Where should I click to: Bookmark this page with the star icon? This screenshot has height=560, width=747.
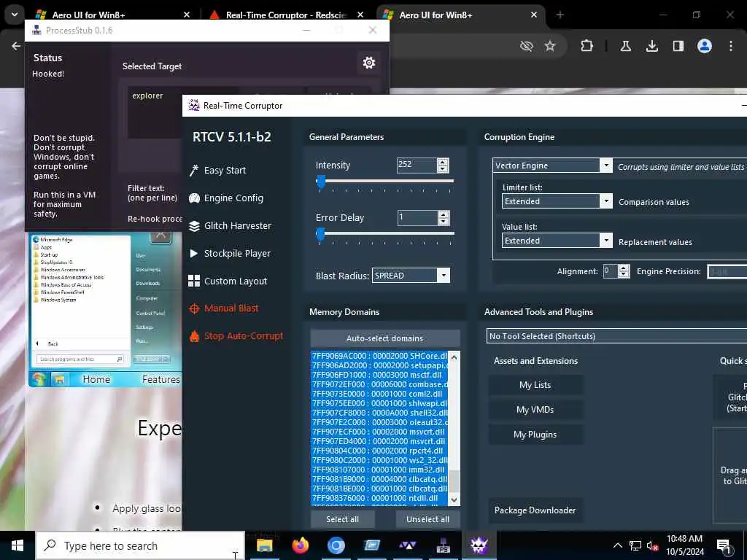click(x=550, y=46)
